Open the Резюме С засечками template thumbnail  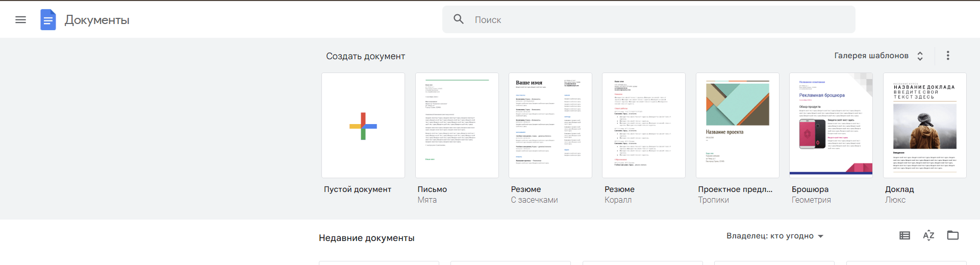(x=550, y=125)
